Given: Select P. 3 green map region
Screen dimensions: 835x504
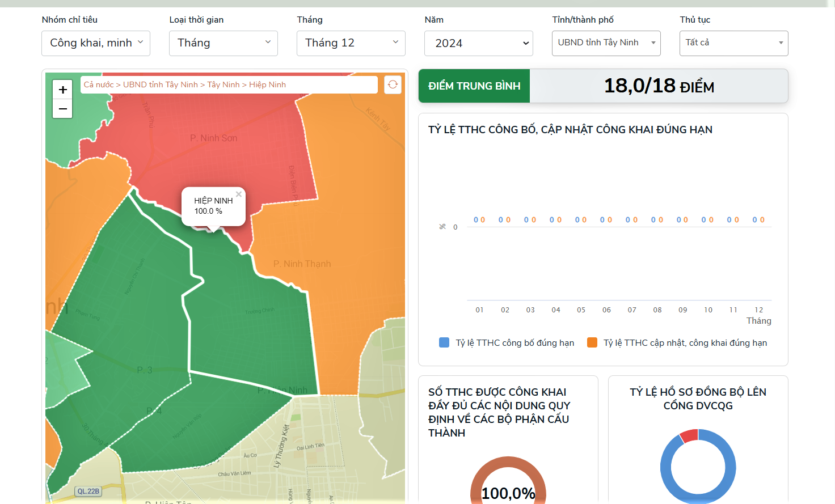Looking at the screenshot, I should pyautogui.click(x=145, y=370).
